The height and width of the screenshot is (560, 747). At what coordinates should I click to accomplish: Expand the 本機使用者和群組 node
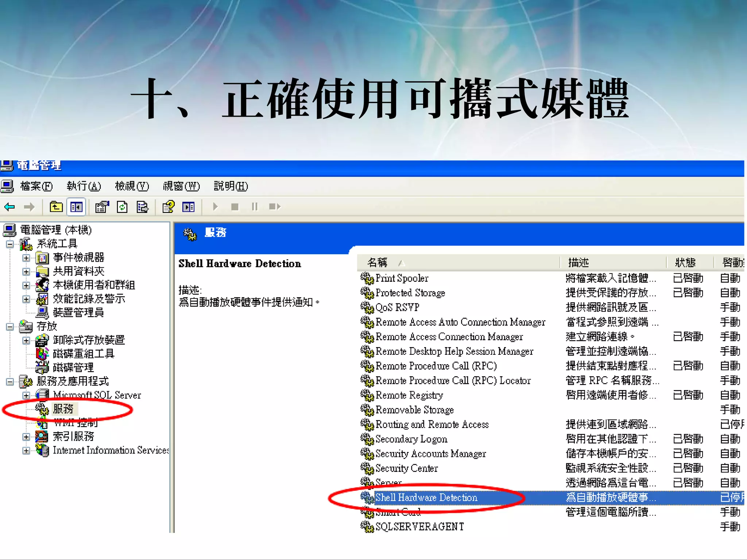[x=26, y=285]
